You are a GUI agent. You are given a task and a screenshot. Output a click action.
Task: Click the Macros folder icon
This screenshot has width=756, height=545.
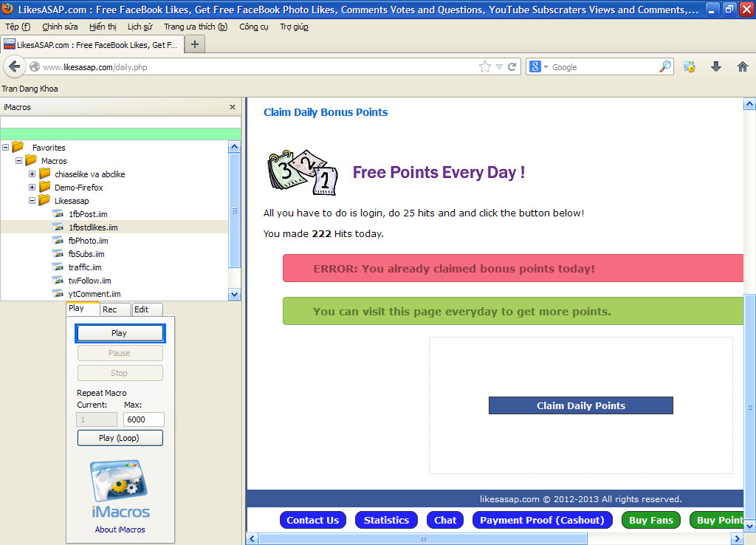pos(31,160)
